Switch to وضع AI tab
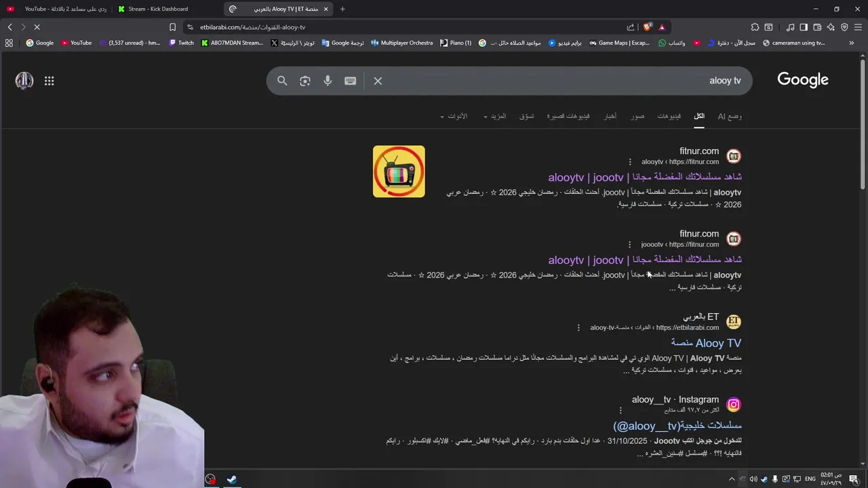868x488 pixels. (x=730, y=116)
